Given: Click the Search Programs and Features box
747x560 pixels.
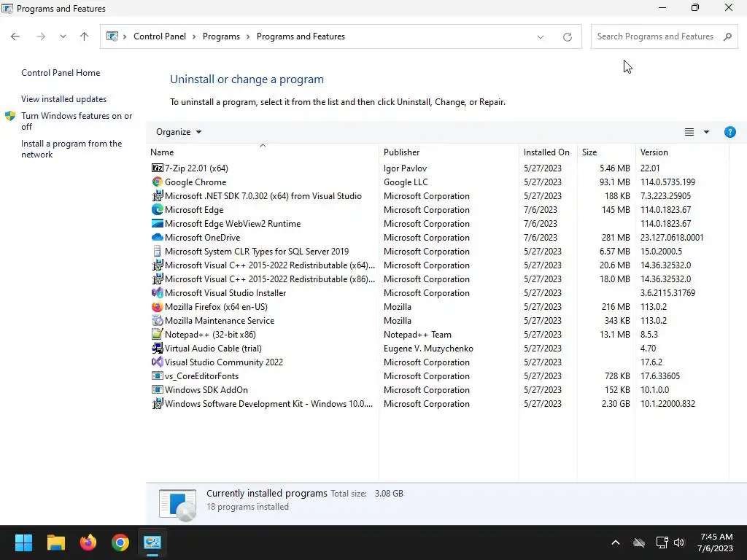Looking at the screenshot, I should tap(664, 36).
